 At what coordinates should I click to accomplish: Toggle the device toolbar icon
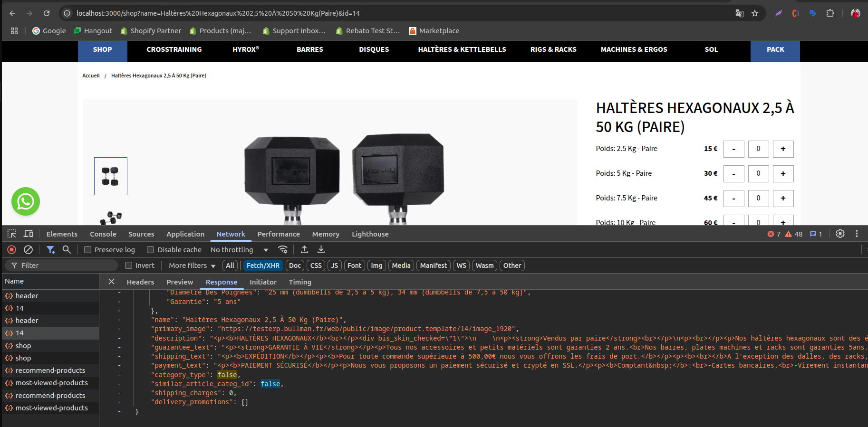[29, 234]
